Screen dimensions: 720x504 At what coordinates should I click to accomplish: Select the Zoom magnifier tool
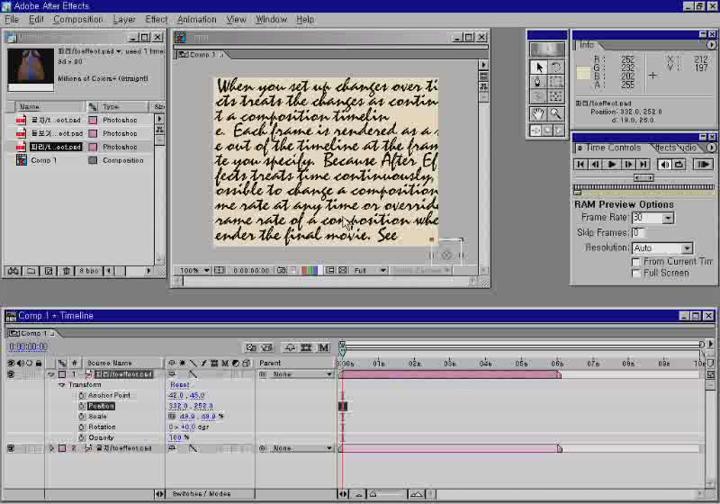pos(556,113)
